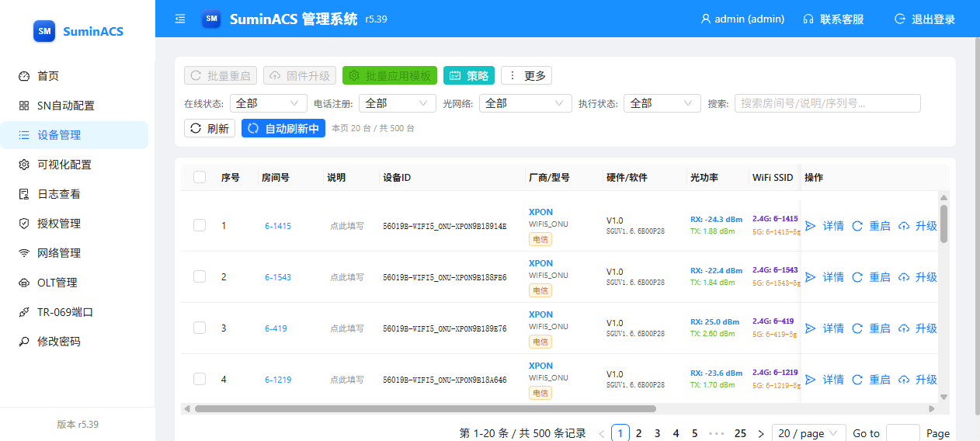Check the checkbox for row 6-1219
The image size is (980, 441).
pos(200,379)
